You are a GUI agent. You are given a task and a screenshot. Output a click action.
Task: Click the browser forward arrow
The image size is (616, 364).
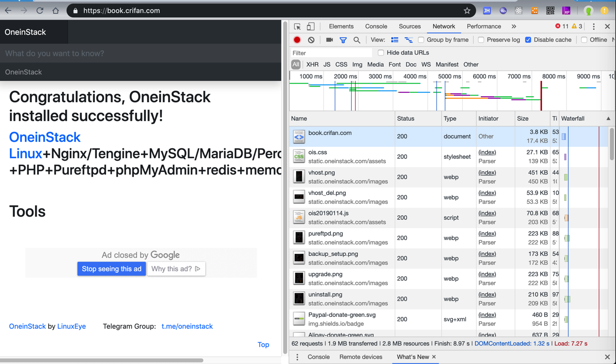24,10
